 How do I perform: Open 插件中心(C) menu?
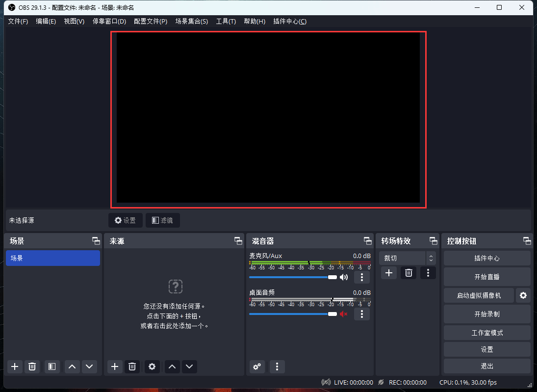pos(290,21)
